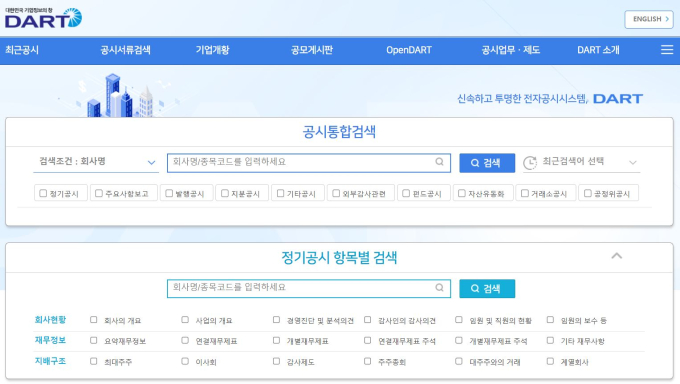Expand the 최근검색어 선택 dropdown
The height and width of the screenshot is (384, 680).
pos(582,162)
